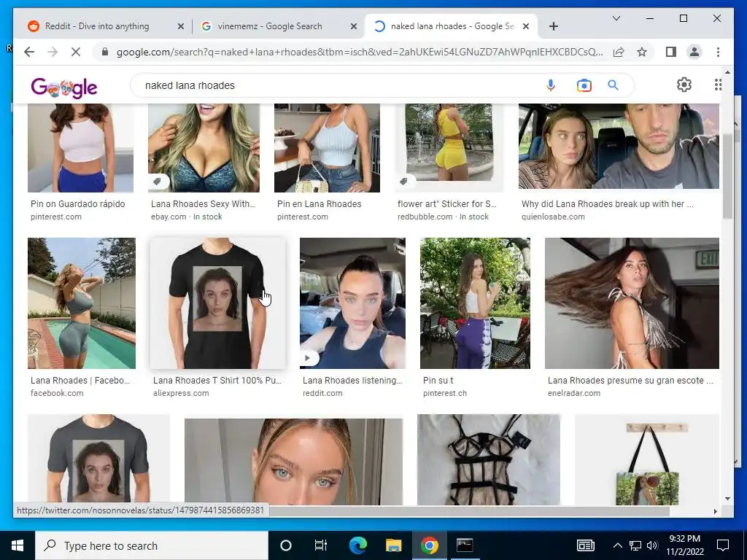Screen dimensions: 747x560
Task: Click the Cortana circle icon on taskbar
Action: click(286, 545)
